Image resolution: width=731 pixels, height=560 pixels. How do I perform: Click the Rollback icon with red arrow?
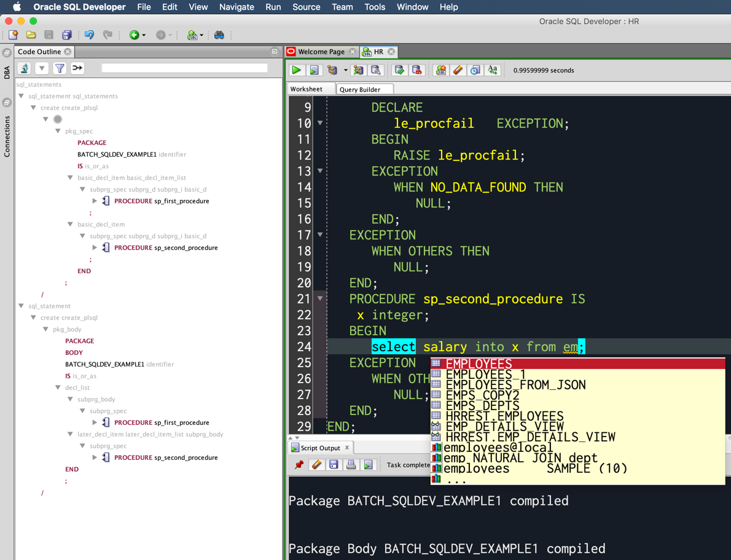click(416, 70)
